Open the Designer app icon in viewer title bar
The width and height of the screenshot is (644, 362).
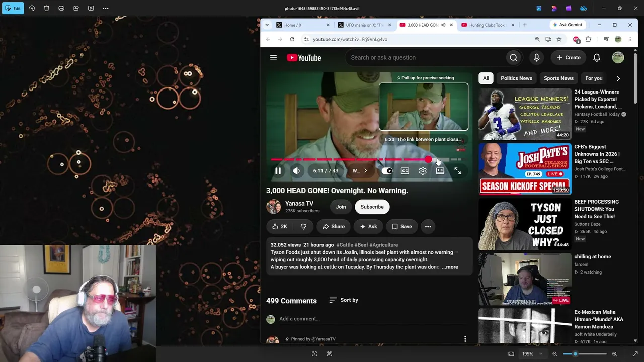pyautogui.click(x=554, y=8)
